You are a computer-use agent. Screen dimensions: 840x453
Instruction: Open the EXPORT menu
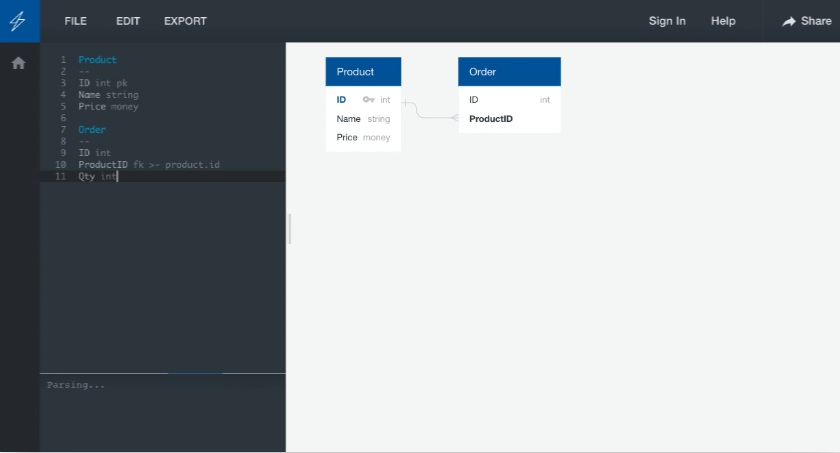pos(185,21)
